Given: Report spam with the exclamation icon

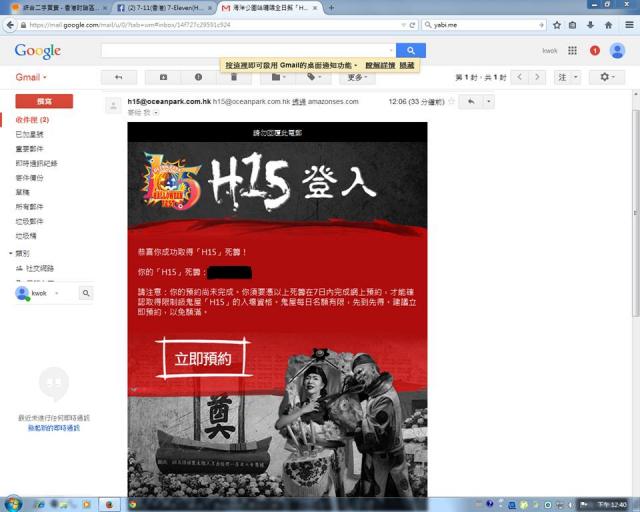Looking at the screenshot, I should click(x=198, y=77).
